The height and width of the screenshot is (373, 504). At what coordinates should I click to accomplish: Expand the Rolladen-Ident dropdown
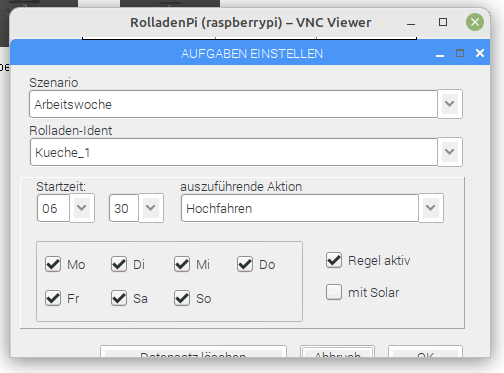(x=450, y=152)
